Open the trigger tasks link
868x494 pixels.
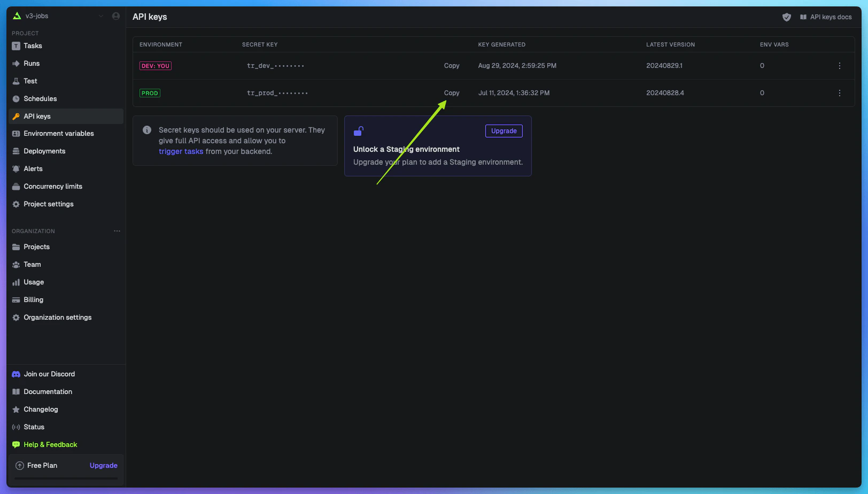pos(181,151)
